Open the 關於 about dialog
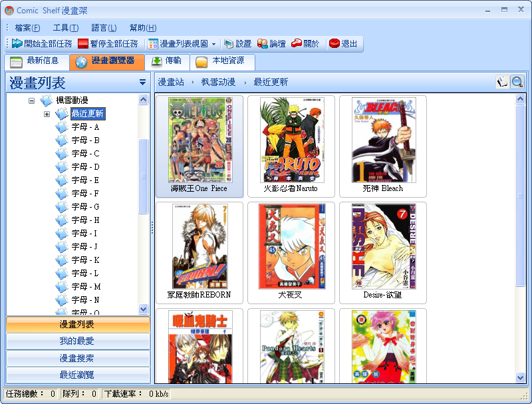532x404 pixels. click(297, 44)
